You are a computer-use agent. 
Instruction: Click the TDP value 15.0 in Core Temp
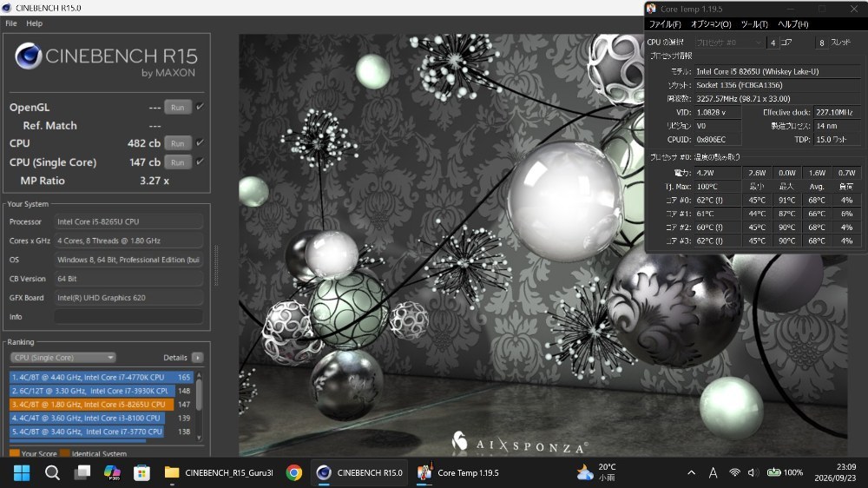[x=837, y=140]
